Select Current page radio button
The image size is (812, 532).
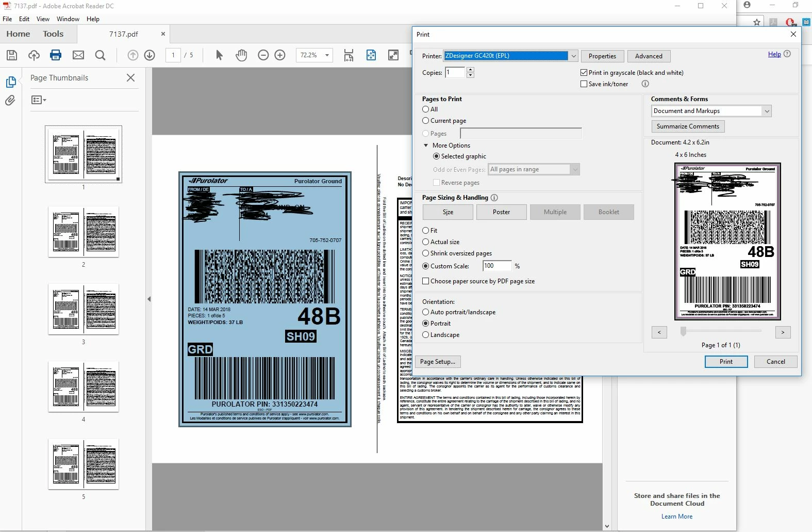click(426, 121)
